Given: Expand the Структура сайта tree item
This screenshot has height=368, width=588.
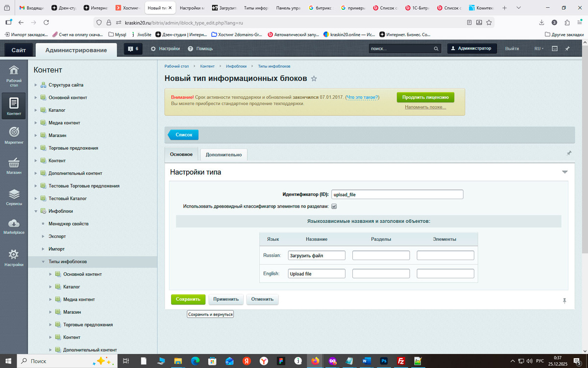Looking at the screenshot, I should (x=35, y=84).
